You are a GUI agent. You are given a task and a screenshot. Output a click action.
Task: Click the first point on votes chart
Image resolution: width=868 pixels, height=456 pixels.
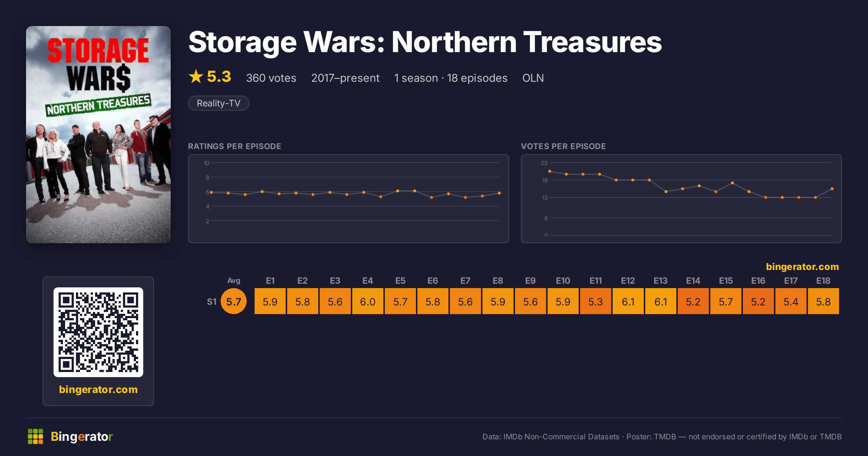click(x=550, y=171)
